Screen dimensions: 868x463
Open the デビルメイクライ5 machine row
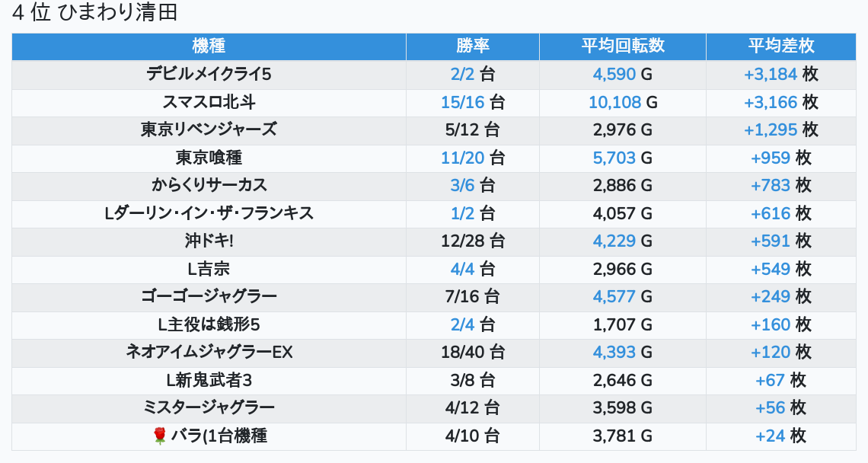click(x=209, y=74)
